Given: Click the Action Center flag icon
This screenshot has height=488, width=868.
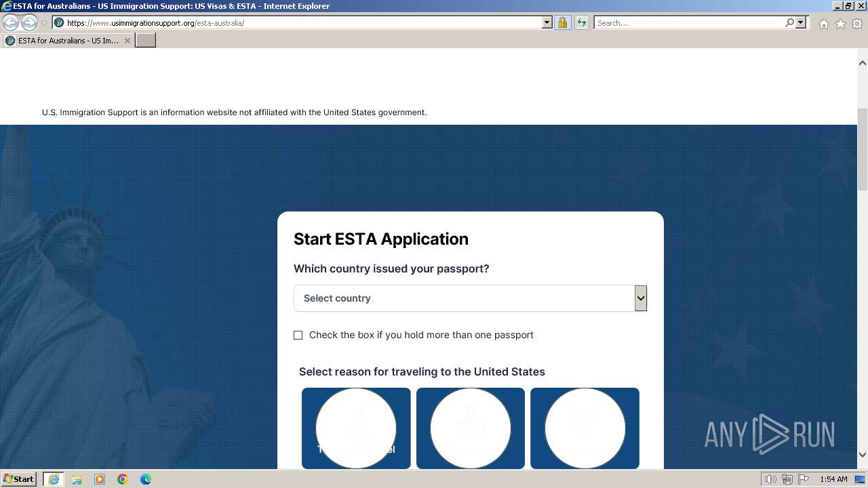Looking at the screenshot, I should click(802, 479).
